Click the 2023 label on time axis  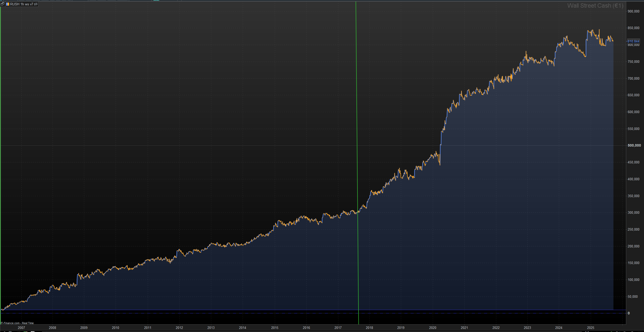(527, 328)
